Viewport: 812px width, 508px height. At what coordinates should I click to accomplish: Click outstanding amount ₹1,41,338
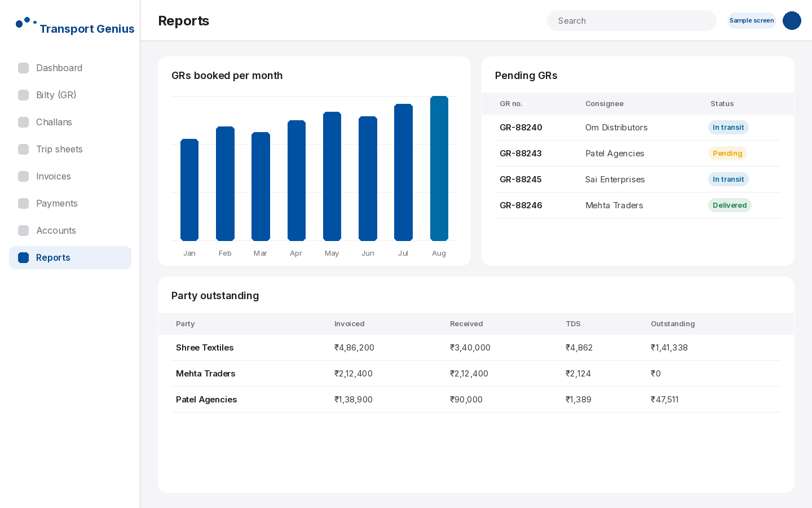[669, 348]
